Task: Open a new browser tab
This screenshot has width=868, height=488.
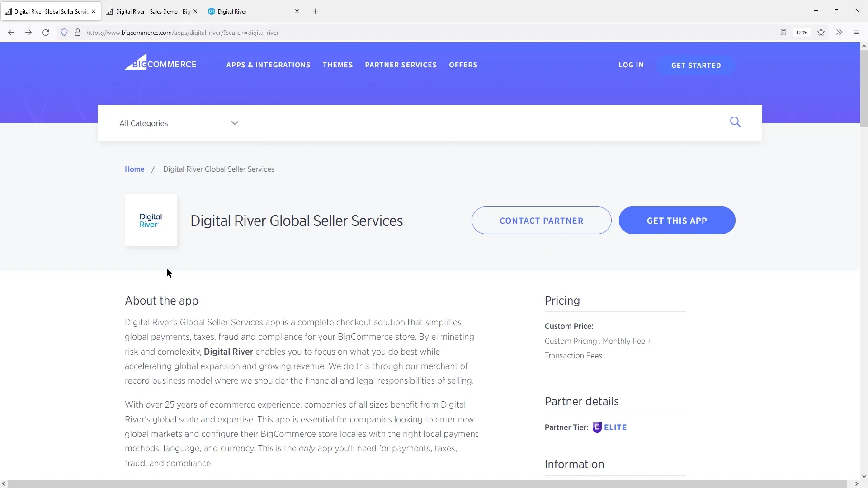Action: [x=315, y=11]
